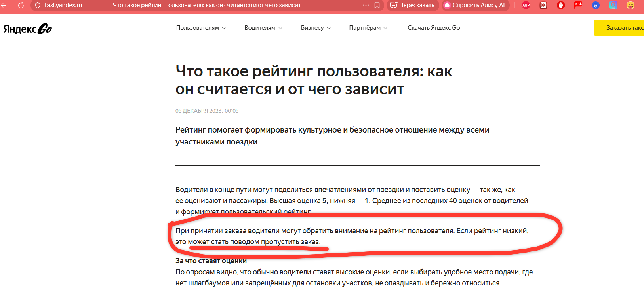Expand the Пользователям menu
This screenshot has width=644, height=287.
tap(201, 28)
